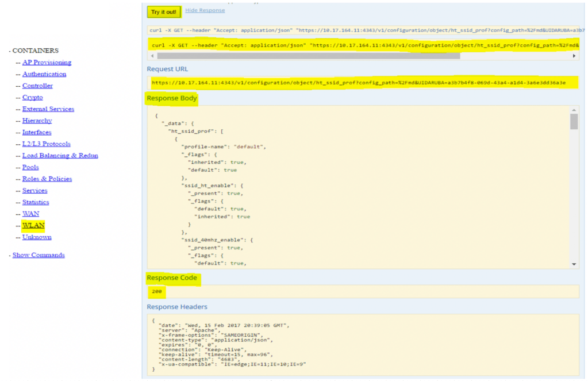
Task: Open L2/L3 Protocols link
Action: [x=46, y=144]
